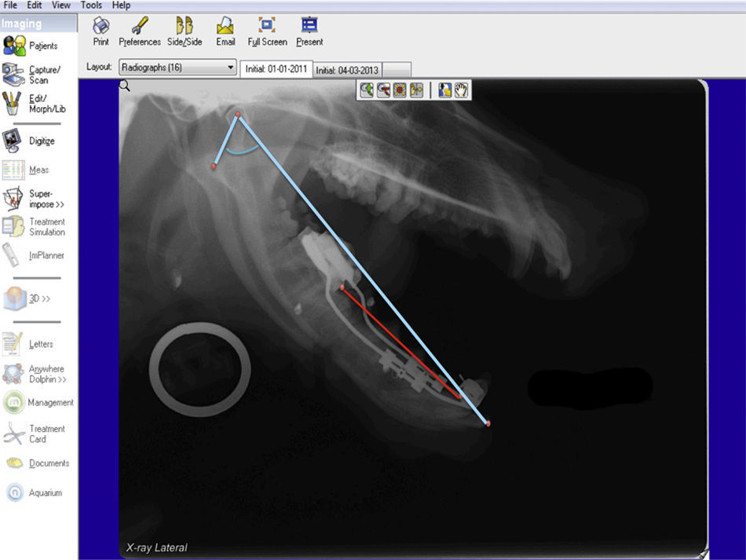Viewport: 746px width, 560px height.
Task: Click the red landmark point at the mandible tip
Action: click(x=488, y=423)
